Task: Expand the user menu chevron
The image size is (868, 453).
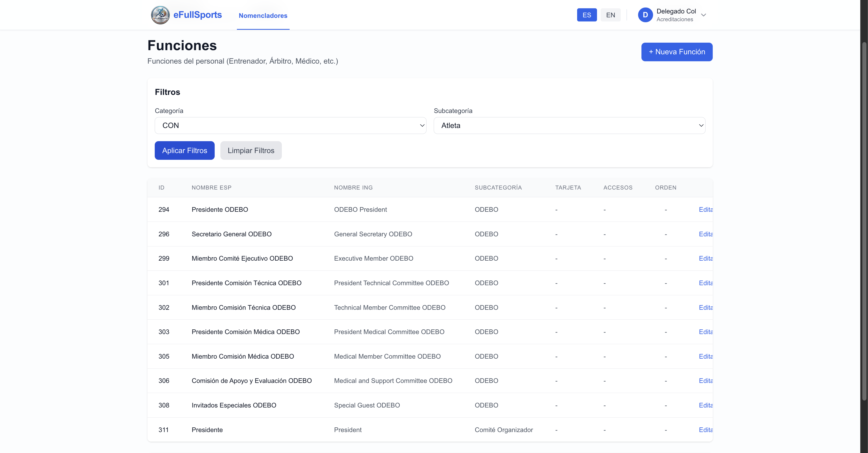Action: pos(703,15)
